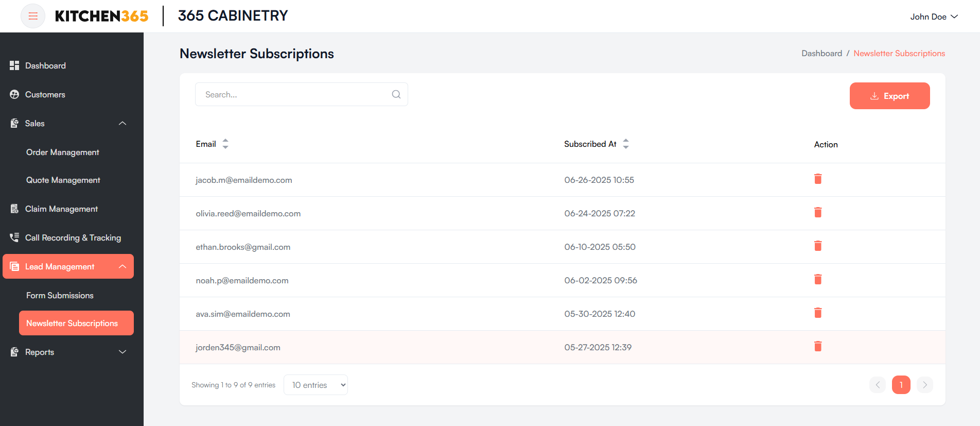Screen dimensions: 980x426
Task: Select page 1 in pagination
Action: click(901, 385)
